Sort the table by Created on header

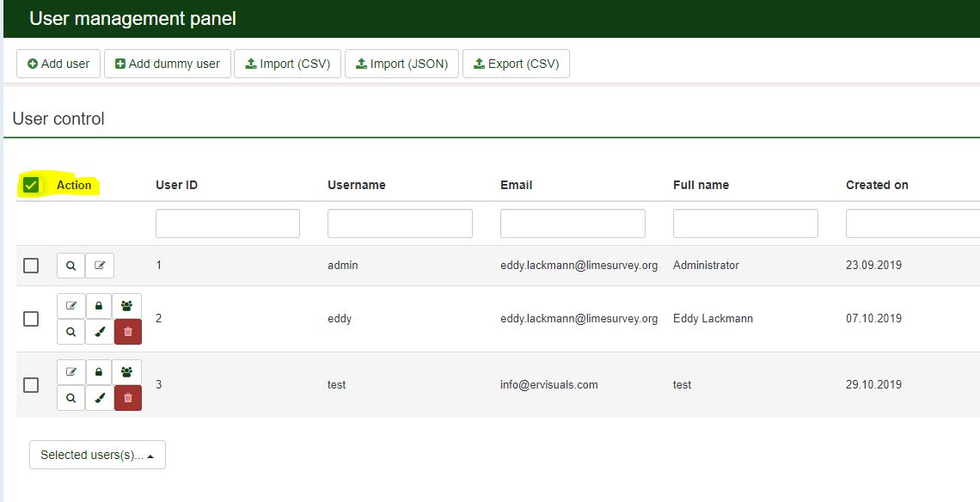pos(876,185)
